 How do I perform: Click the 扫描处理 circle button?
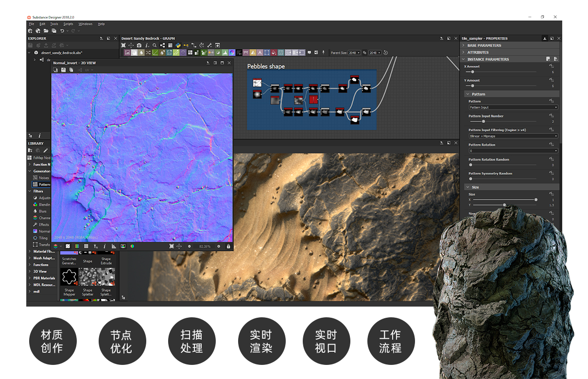pos(191,341)
